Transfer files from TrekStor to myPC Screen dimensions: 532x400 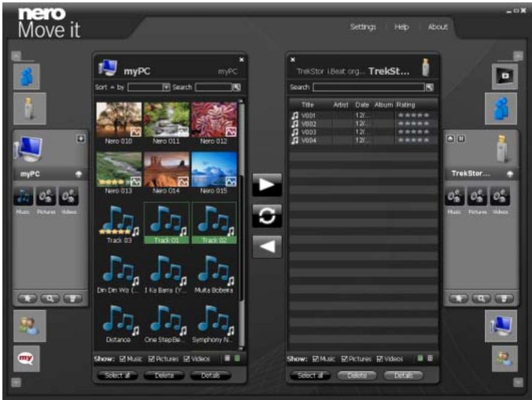[x=267, y=246]
